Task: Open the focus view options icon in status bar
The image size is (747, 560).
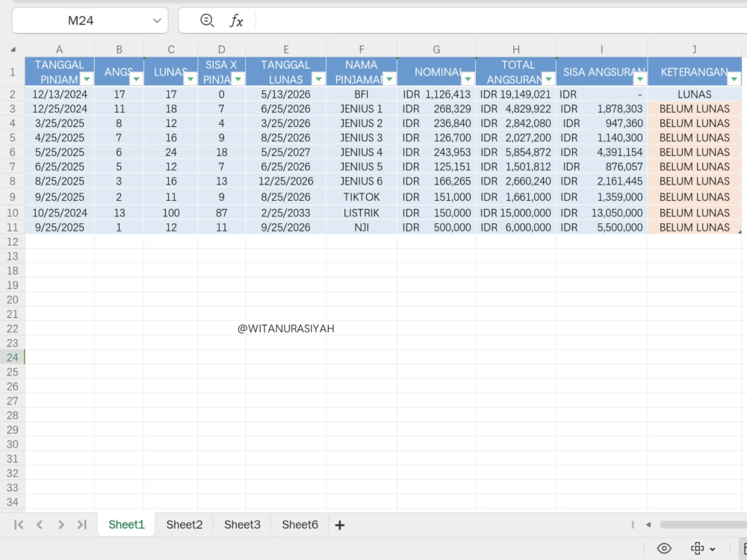Action: [703, 549]
